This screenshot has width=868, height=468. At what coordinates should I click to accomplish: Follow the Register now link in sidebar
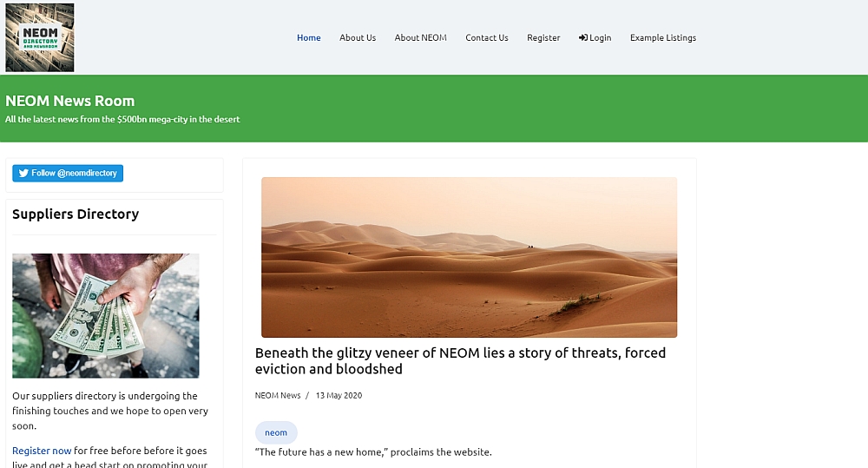pyautogui.click(x=42, y=451)
